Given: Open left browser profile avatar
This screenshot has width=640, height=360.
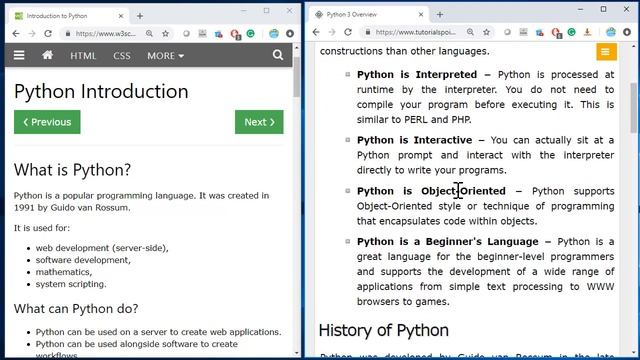Looking at the screenshot, I should click(x=273, y=33).
